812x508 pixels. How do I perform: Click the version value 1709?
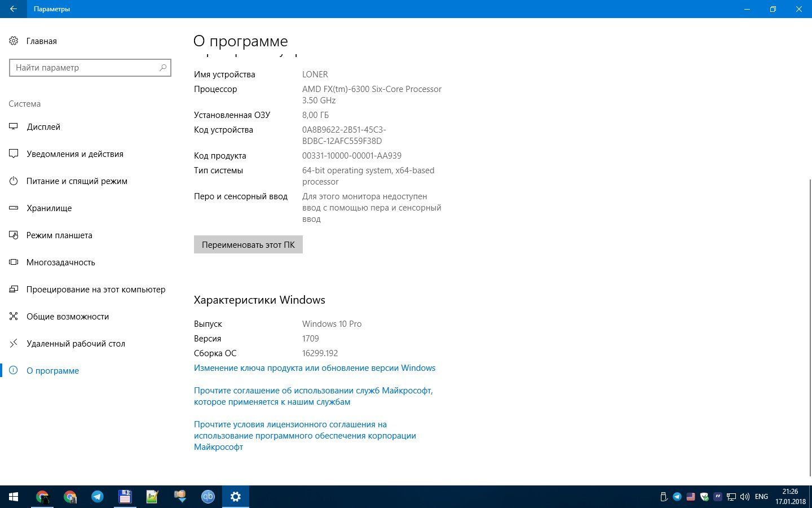pyautogui.click(x=311, y=339)
